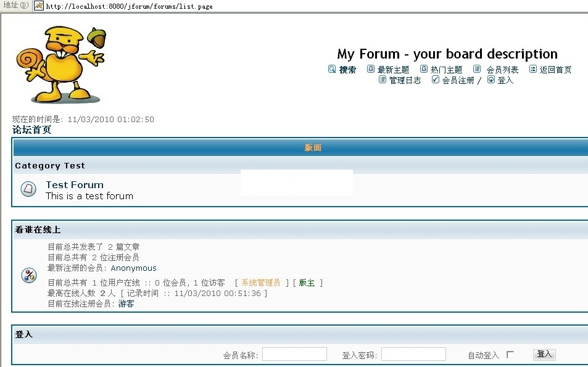588x367 pixels.
Task: Focus the 登入密码 password input field
Action: [x=413, y=354]
